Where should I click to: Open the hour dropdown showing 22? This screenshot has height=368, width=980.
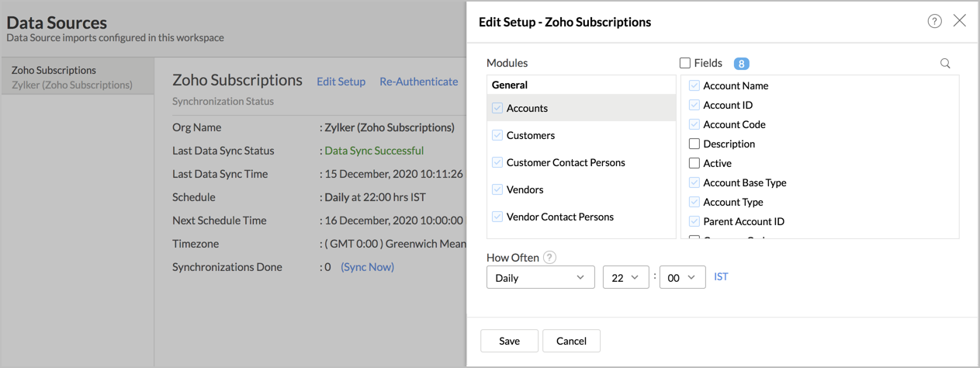point(625,277)
